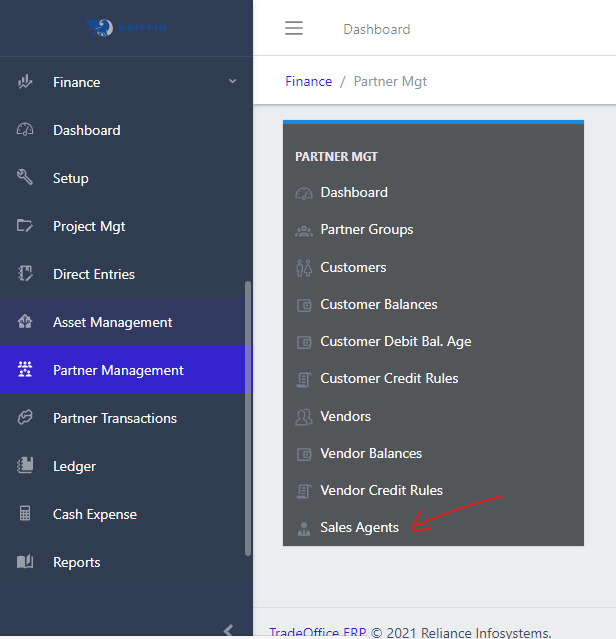Click the Sales Agents person icon
The width and height of the screenshot is (616, 639).
304,529
